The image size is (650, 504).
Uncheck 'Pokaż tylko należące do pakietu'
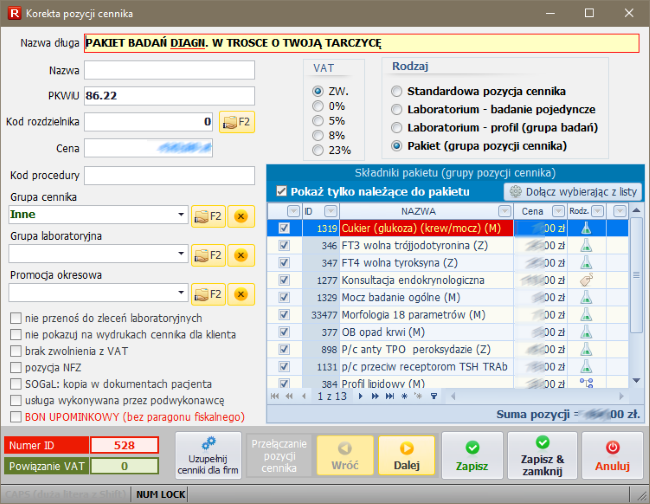click(x=282, y=191)
